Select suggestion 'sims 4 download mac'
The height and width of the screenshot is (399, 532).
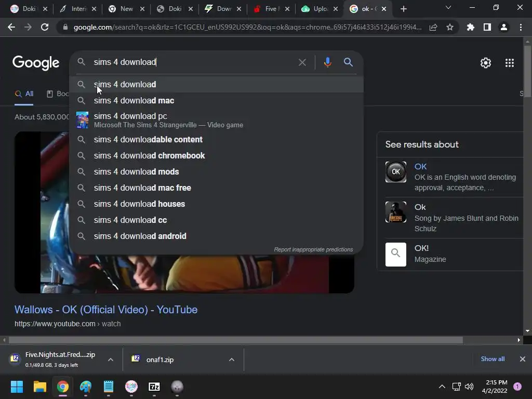tap(217, 100)
